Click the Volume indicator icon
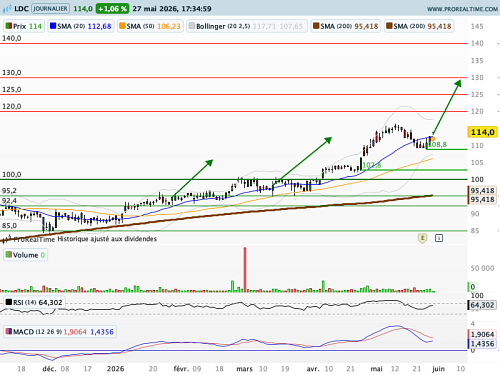Viewport: 500px width, 375px height. (9, 255)
